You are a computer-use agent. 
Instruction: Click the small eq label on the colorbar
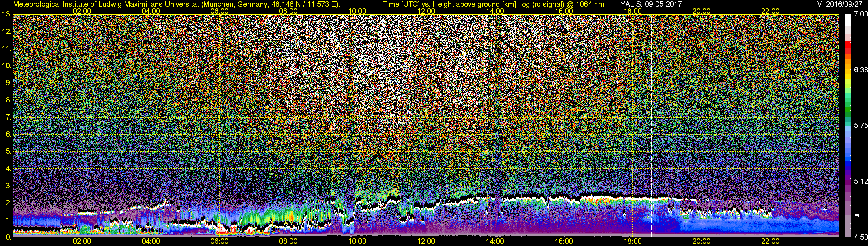857,214
